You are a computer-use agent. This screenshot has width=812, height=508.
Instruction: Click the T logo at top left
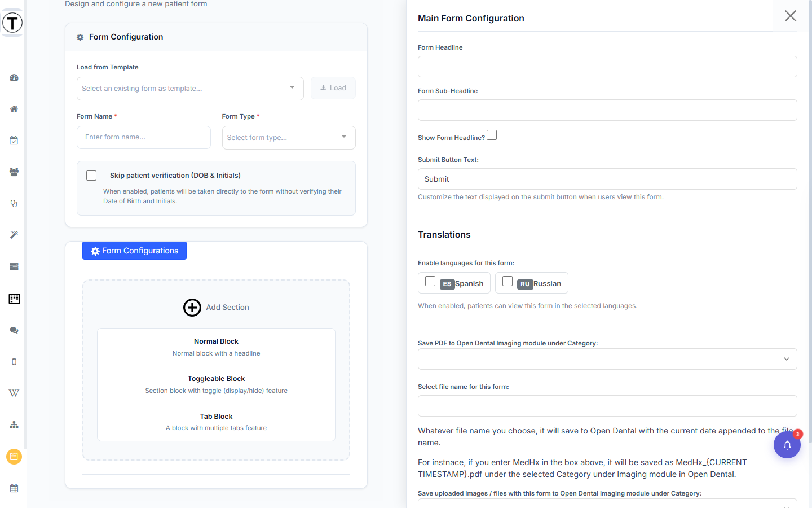pyautogui.click(x=12, y=23)
